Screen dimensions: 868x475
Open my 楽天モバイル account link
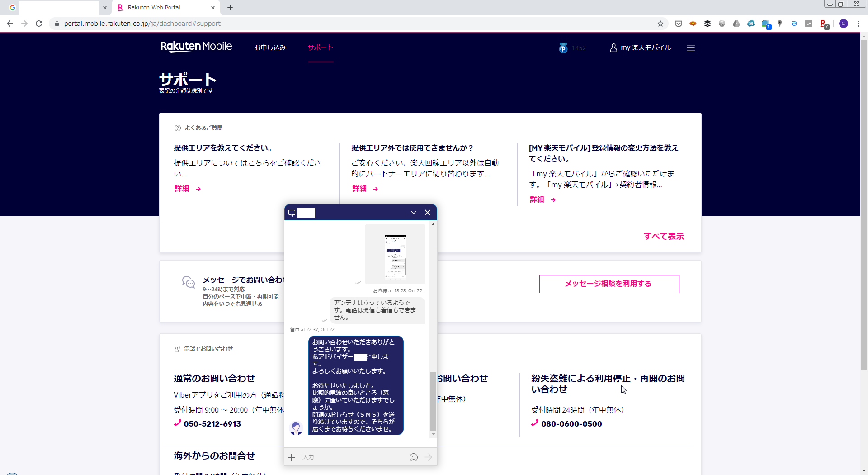(x=640, y=47)
